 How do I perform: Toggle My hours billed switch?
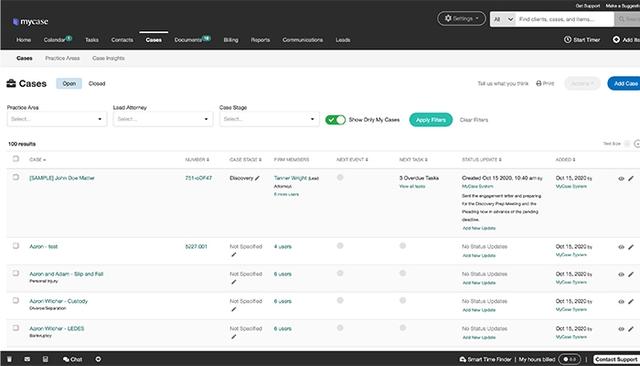point(569,359)
